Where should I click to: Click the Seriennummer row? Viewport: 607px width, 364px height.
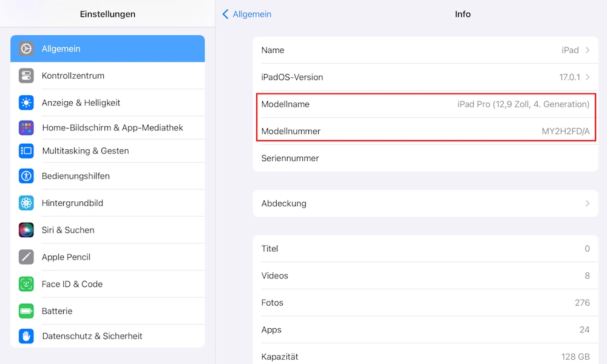tap(426, 158)
